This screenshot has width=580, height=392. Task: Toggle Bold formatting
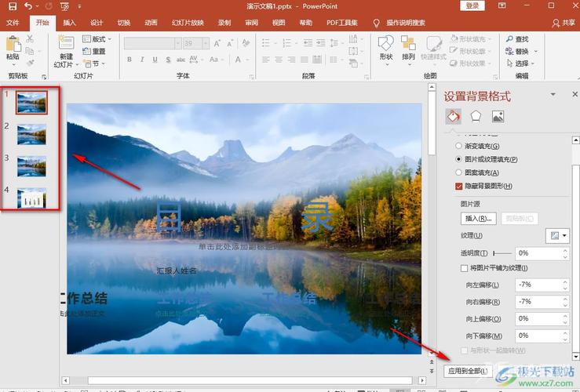[x=129, y=60]
